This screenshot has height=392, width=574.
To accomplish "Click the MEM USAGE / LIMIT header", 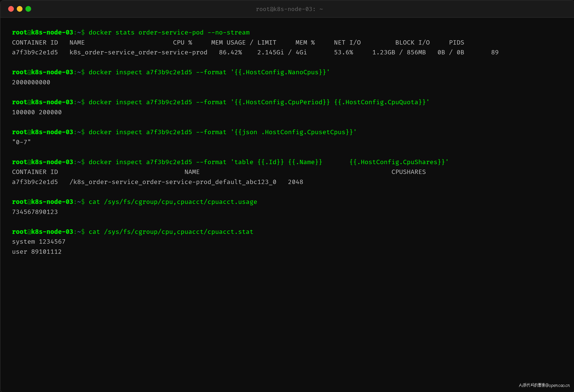I will tap(244, 42).
